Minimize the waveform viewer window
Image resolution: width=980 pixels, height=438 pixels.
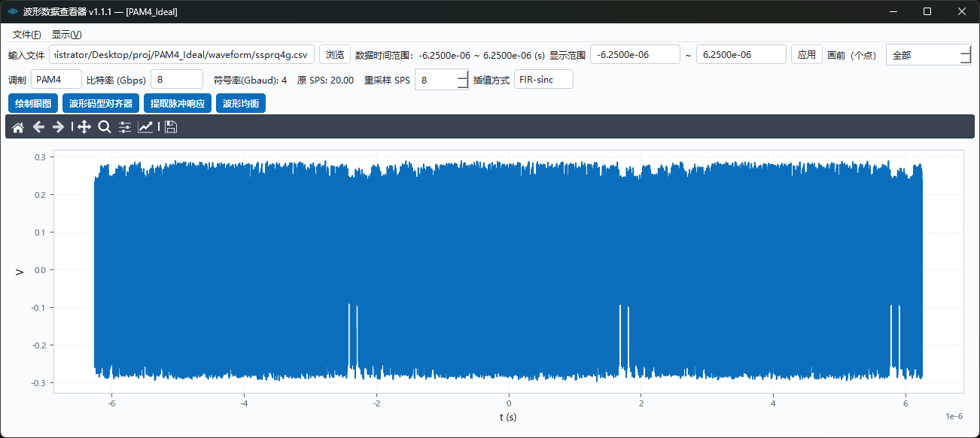tap(893, 11)
